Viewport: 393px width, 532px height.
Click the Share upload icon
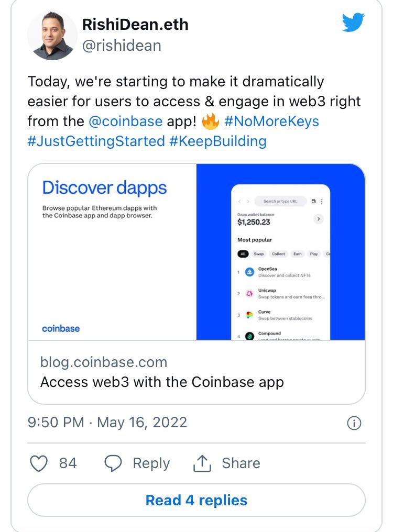(x=202, y=463)
